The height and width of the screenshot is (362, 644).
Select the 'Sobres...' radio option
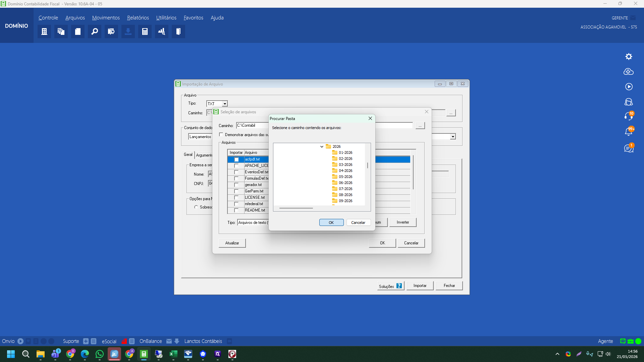click(196, 207)
